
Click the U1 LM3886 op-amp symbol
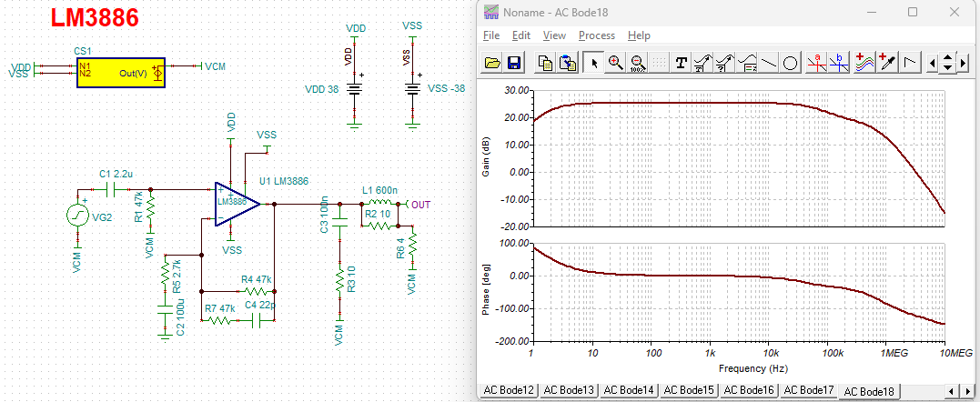[x=237, y=204]
